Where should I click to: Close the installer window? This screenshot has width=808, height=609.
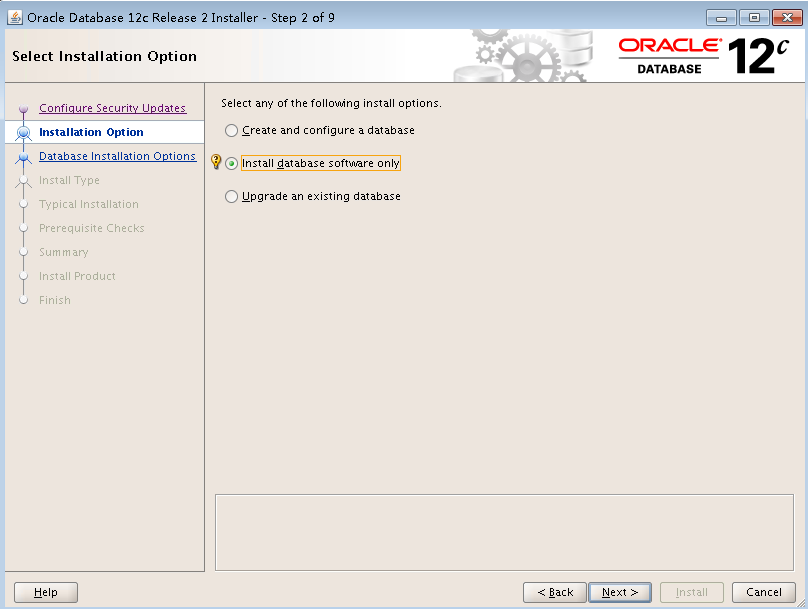click(x=787, y=18)
